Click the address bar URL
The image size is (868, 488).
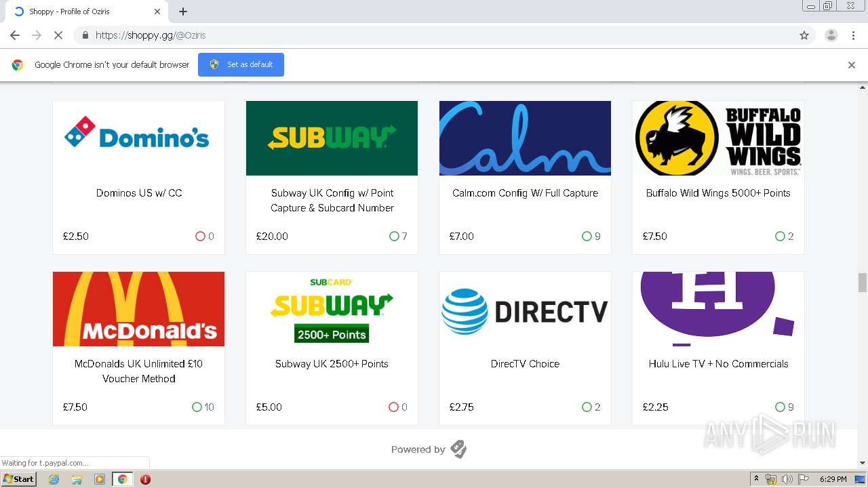(151, 35)
